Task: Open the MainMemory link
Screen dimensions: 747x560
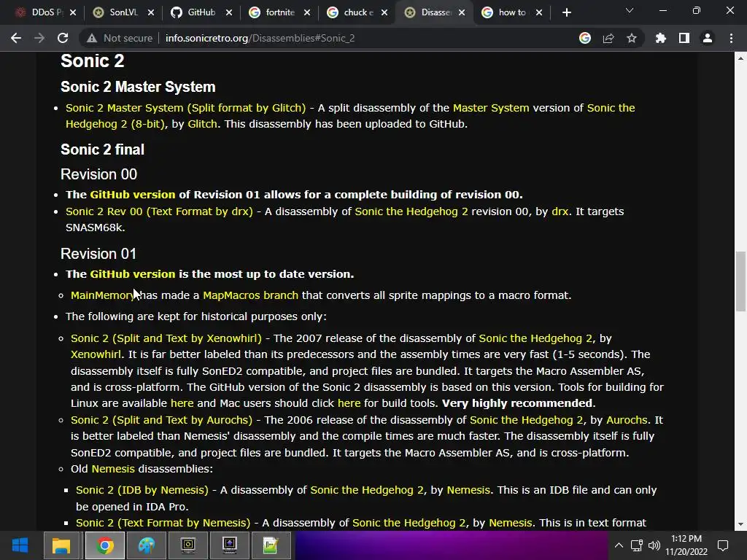Action: click(x=102, y=295)
